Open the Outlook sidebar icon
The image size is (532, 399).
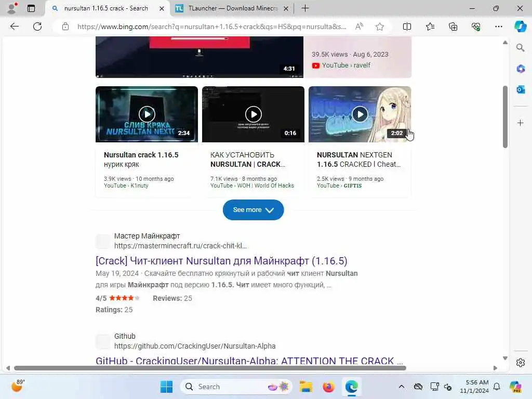[521, 89]
